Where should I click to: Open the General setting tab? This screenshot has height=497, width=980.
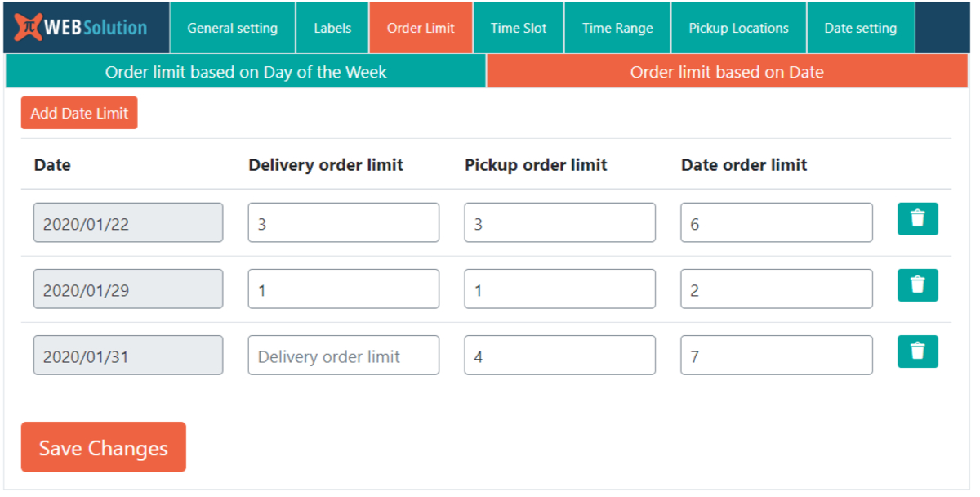[x=233, y=28]
